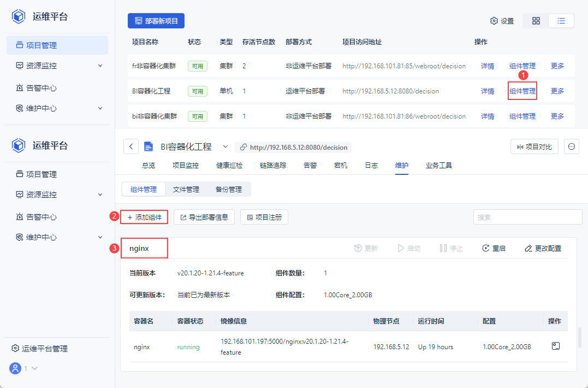Open the BI容器化工程 access URL link

pos(295,146)
